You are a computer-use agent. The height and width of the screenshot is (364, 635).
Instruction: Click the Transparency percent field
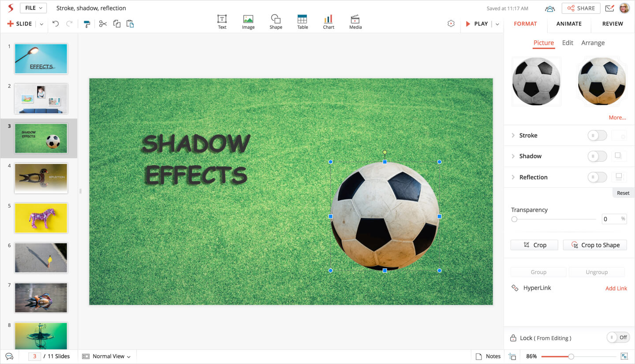point(614,219)
